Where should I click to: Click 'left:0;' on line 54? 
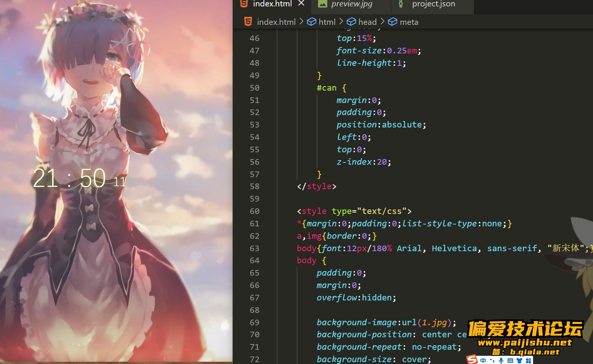354,137
